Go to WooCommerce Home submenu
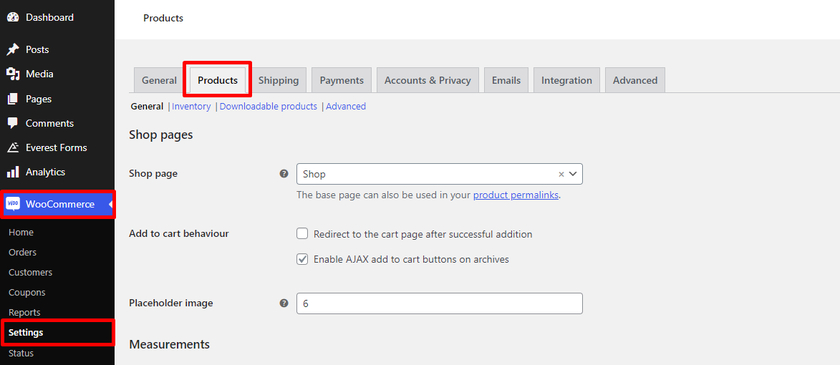The width and height of the screenshot is (840, 365). point(21,232)
